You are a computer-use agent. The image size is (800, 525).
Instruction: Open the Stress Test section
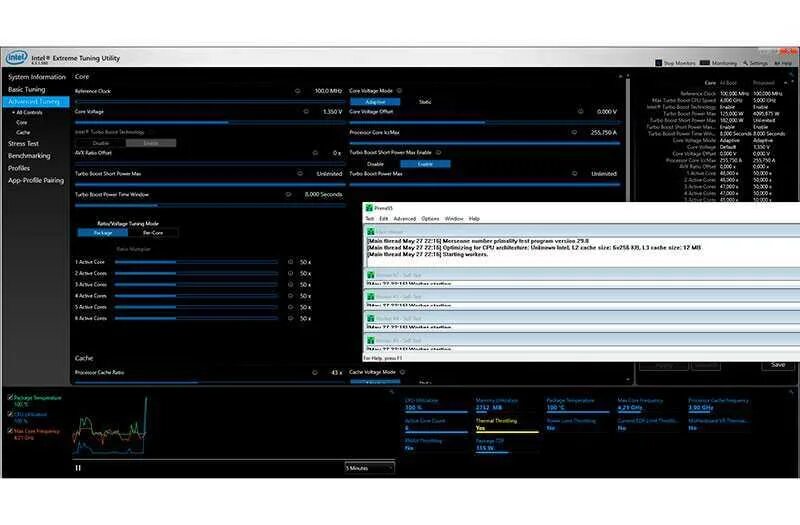(x=23, y=144)
